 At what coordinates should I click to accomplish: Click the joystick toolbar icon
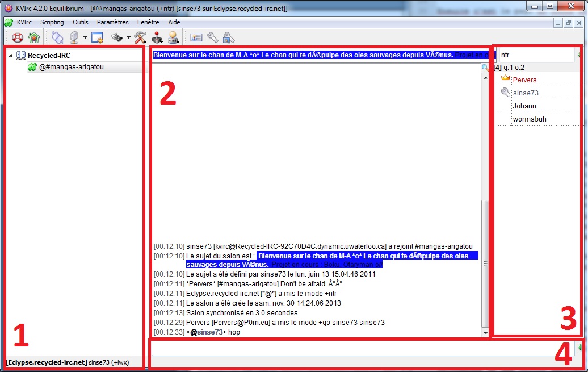156,38
